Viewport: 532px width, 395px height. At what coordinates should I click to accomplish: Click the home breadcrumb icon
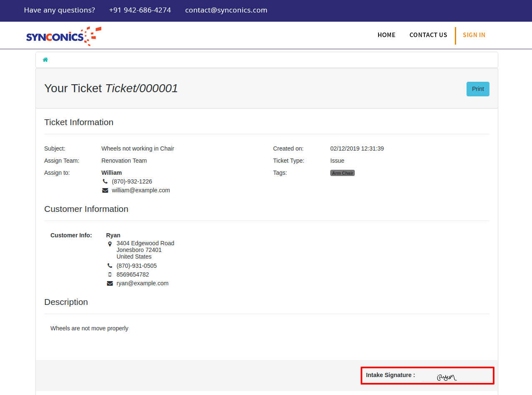click(45, 60)
